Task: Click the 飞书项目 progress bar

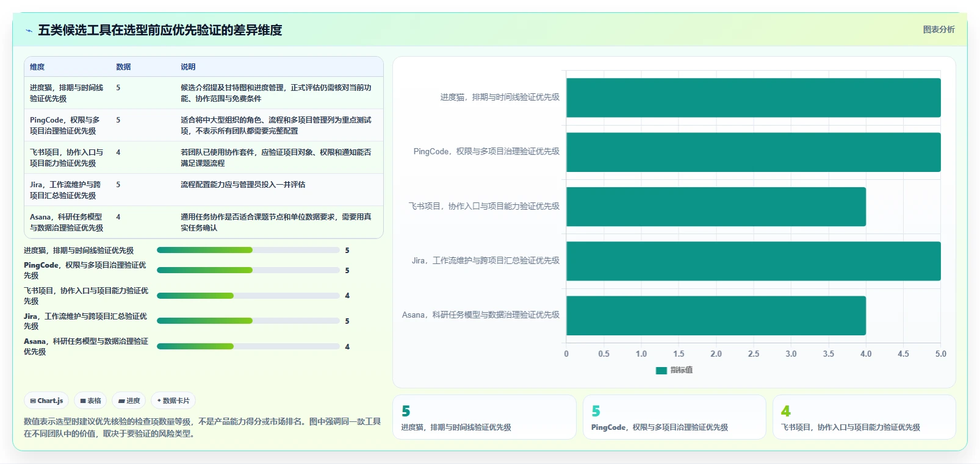Action: pos(248,296)
